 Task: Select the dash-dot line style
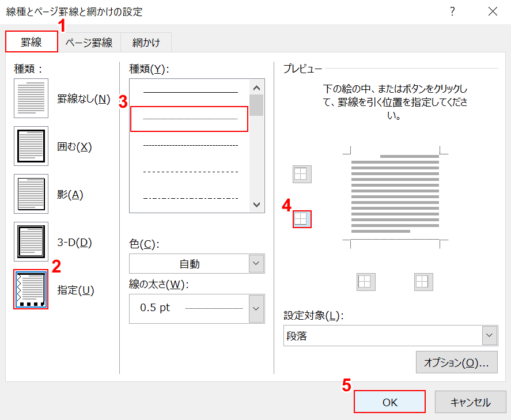click(190, 198)
